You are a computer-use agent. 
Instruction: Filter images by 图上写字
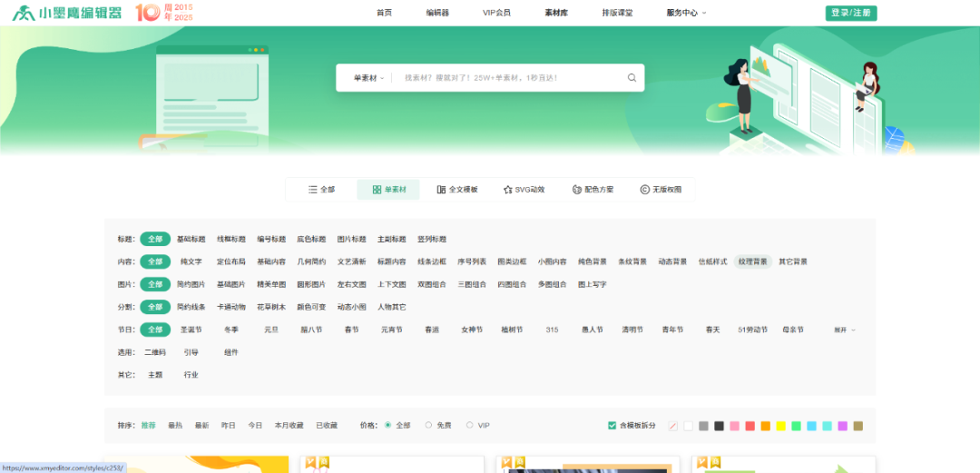pyautogui.click(x=593, y=284)
